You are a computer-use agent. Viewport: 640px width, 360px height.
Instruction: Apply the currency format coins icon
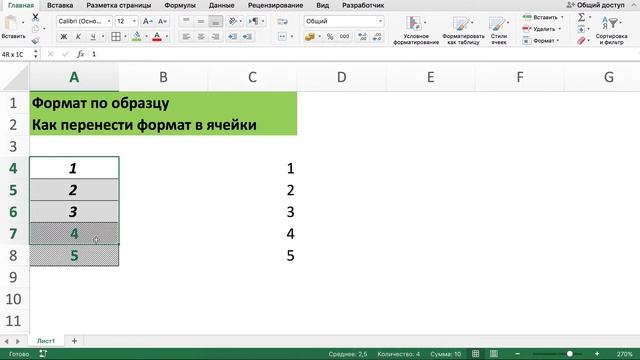[x=310, y=37]
